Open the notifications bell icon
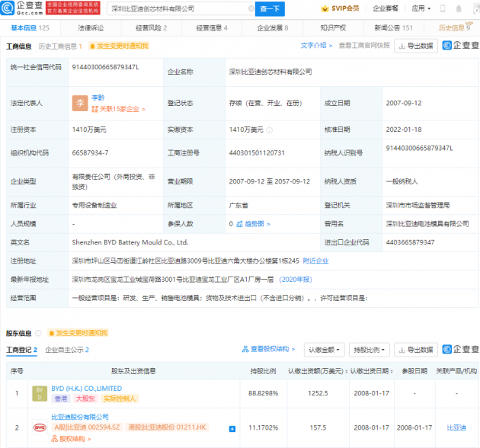The width and height of the screenshot is (480, 448). point(459,8)
